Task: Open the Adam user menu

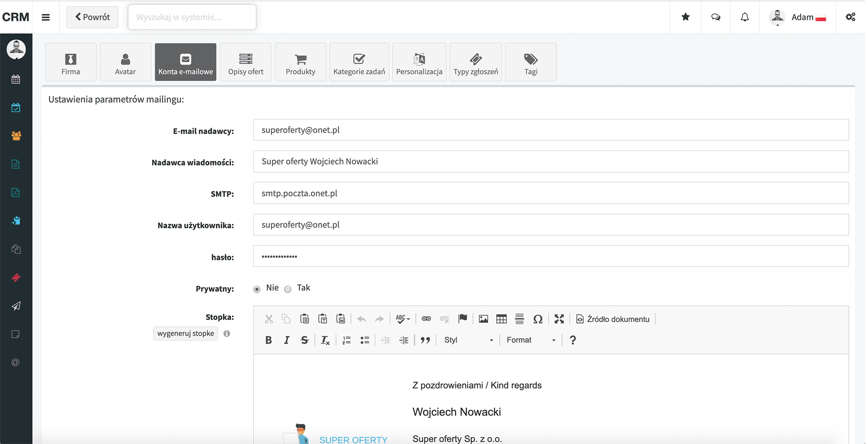Action: point(797,17)
